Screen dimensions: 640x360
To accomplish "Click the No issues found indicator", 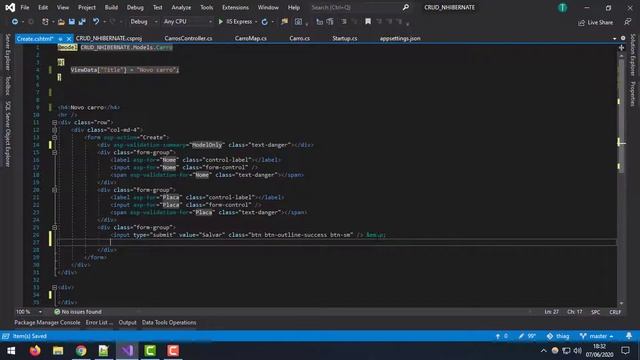I will [x=78, y=312].
